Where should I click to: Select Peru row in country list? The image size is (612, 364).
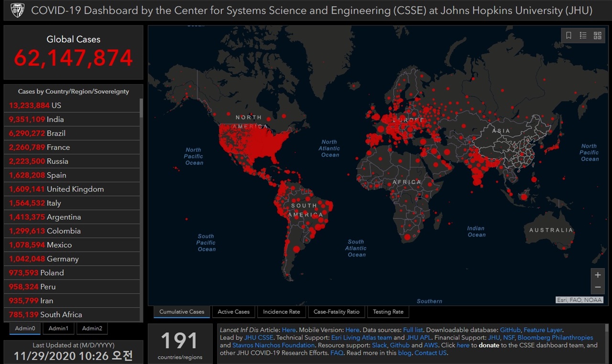(72, 287)
